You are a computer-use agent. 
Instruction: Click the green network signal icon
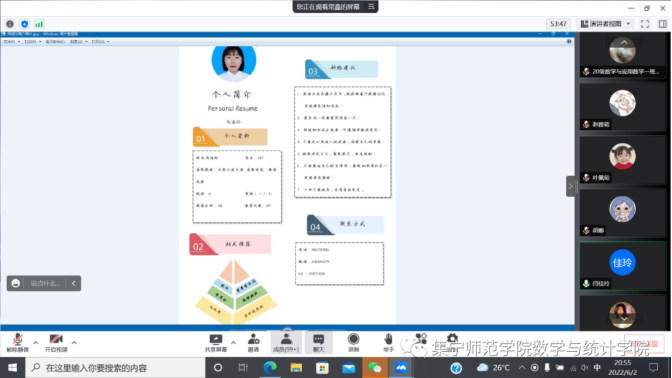click(39, 24)
